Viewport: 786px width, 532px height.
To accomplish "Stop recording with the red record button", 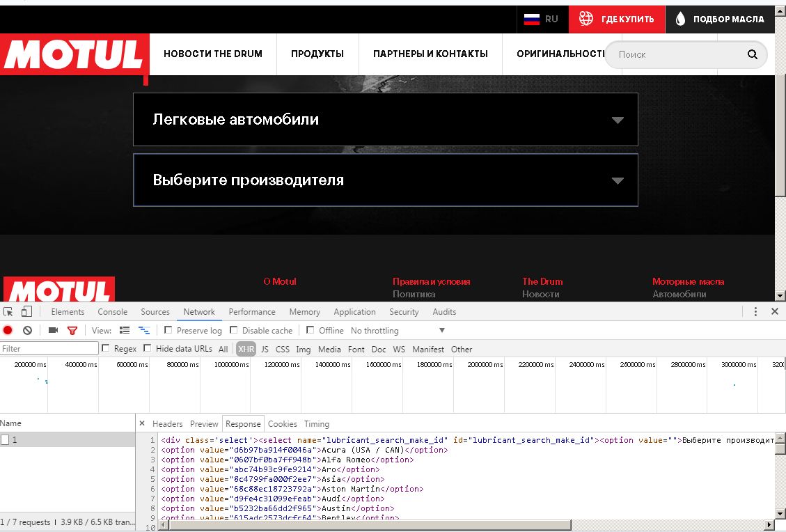I will tap(8, 330).
